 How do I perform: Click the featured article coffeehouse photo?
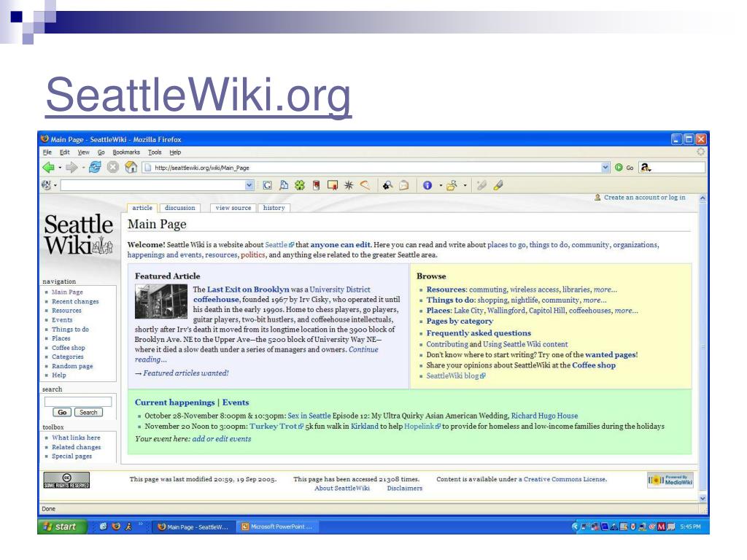point(161,301)
